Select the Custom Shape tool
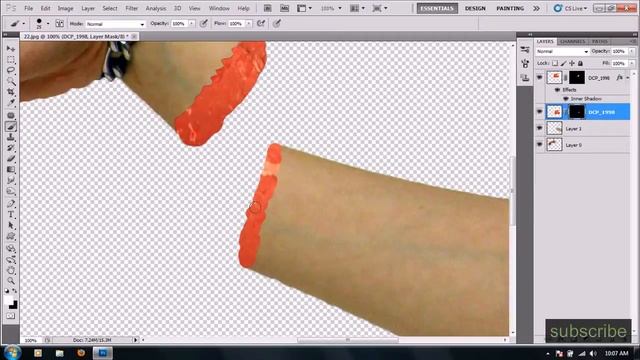640x360 pixels. point(11,236)
